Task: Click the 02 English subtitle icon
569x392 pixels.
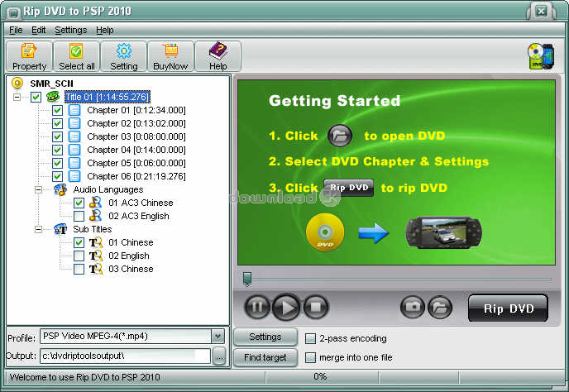Action: [x=96, y=256]
